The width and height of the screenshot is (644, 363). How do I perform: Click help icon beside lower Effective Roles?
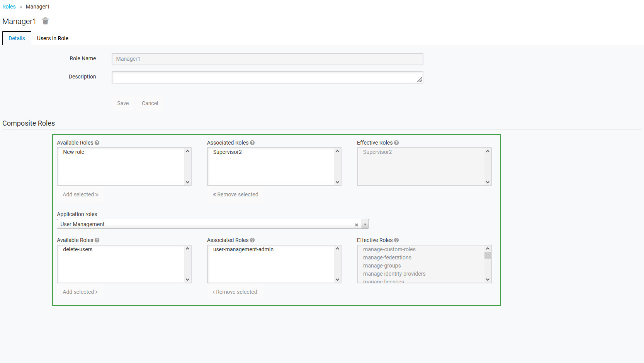396,240
